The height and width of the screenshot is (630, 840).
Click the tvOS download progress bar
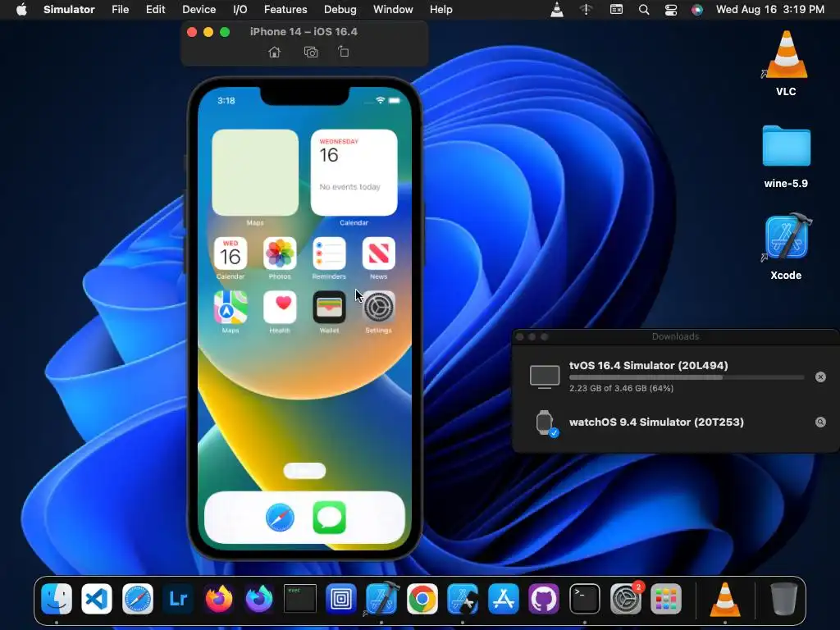point(687,377)
